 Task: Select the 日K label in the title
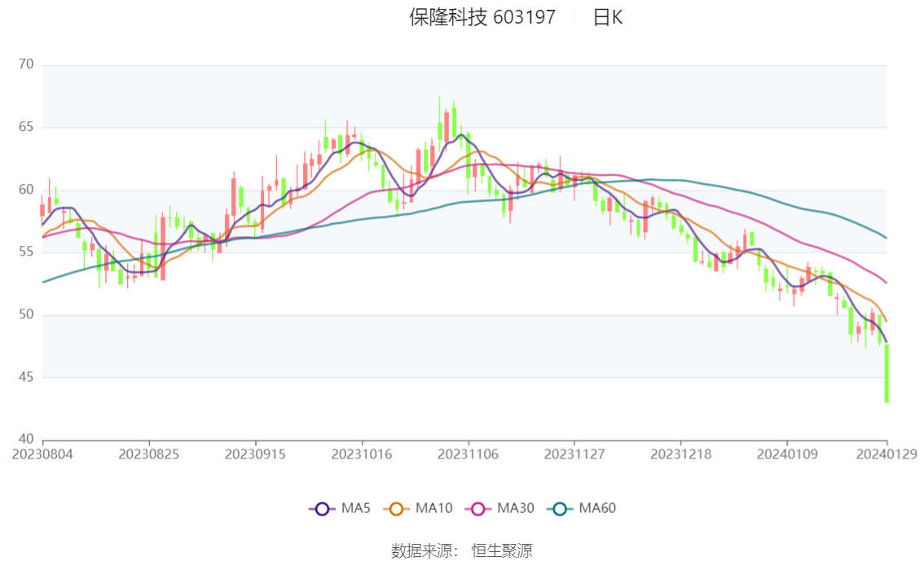(608, 18)
